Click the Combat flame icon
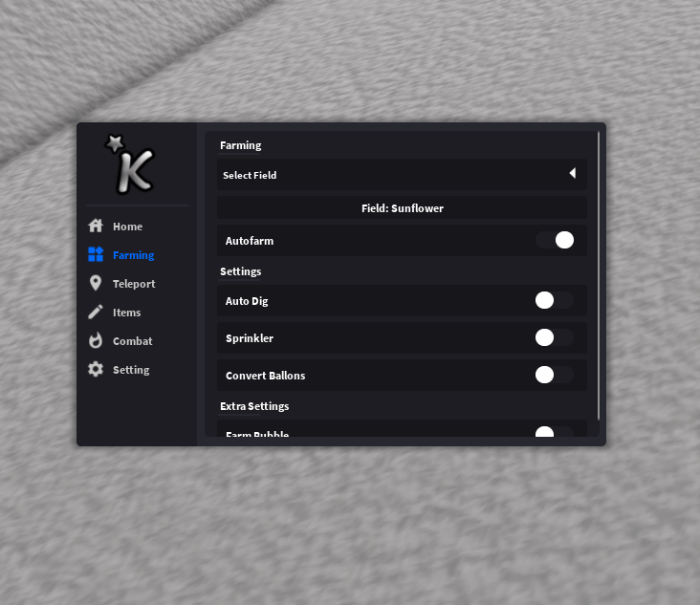The width and height of the screenshot is (700, 605). click(x=96, y=341)
